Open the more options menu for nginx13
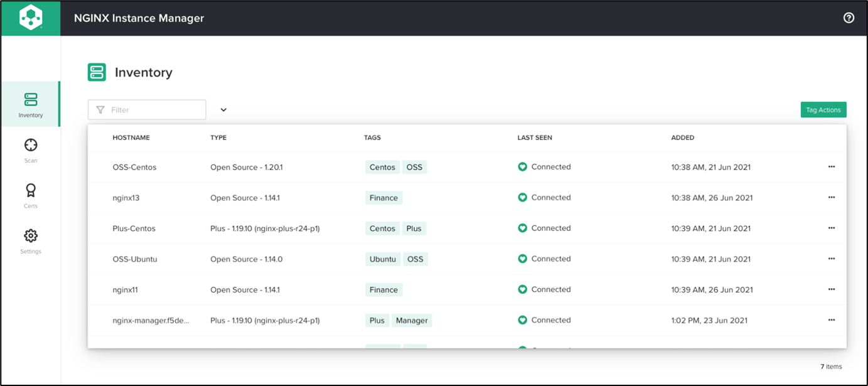 [832, 197]
